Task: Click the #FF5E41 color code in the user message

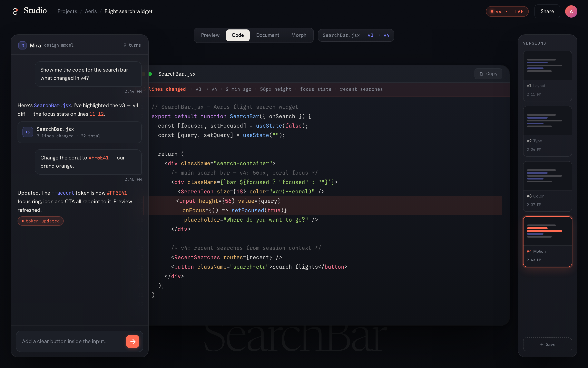Action: coord(98,158)
